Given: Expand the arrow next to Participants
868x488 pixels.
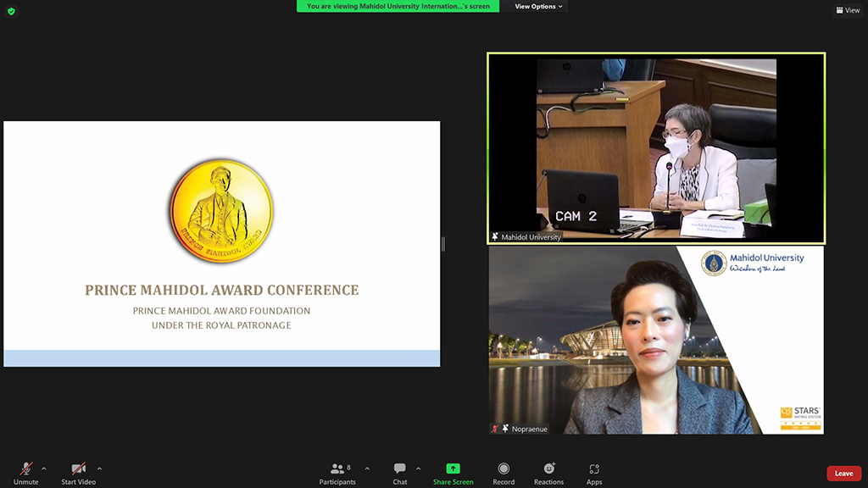Looking at the screenshot, I should click(x=367, y=469).
